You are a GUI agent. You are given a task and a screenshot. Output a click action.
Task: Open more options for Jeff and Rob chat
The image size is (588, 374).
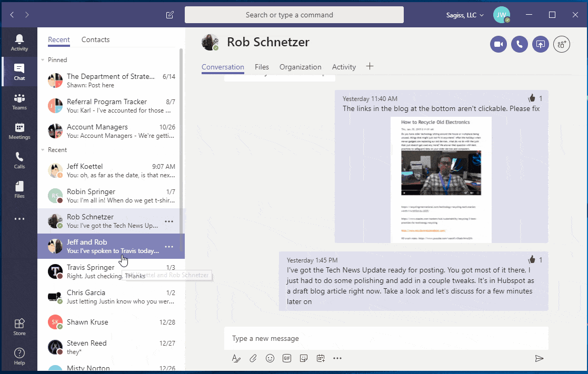point(169,247)
